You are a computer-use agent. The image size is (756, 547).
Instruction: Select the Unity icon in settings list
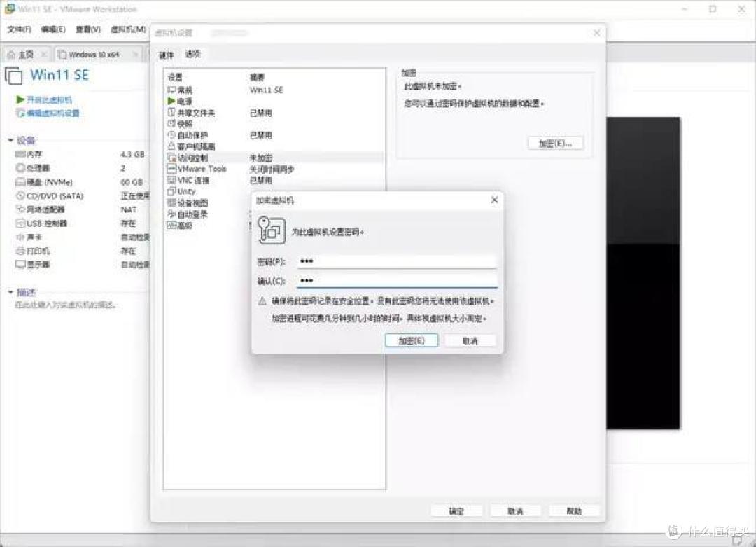(x=171, y=191)
